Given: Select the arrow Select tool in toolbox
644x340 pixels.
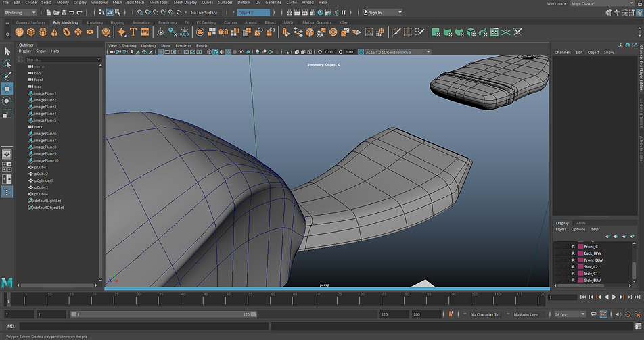Looking at the screenshot, I should click(7, 51).
